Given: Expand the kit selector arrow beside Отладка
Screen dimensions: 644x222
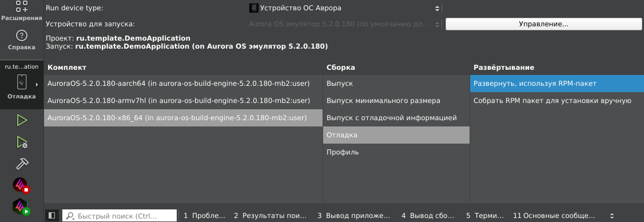Looking at the screenshot, I should tap(37, 84).
